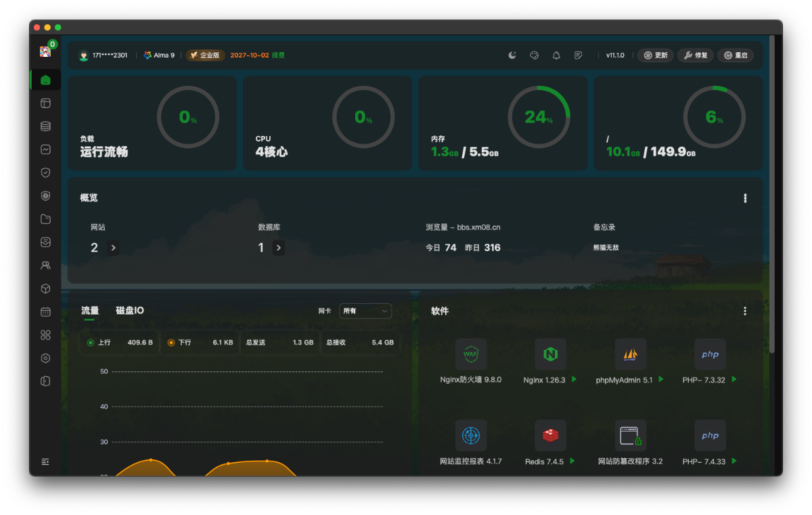The image size is (812, 515).
Task: Toggle dark mode with the moon icon
Action: pyautogui.click(x=512, y=55)
